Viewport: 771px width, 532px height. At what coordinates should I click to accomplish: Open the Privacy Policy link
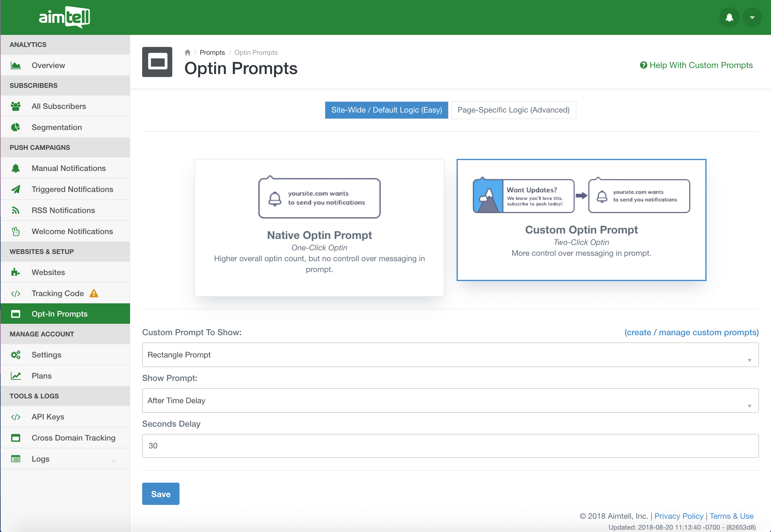(679, 516)
